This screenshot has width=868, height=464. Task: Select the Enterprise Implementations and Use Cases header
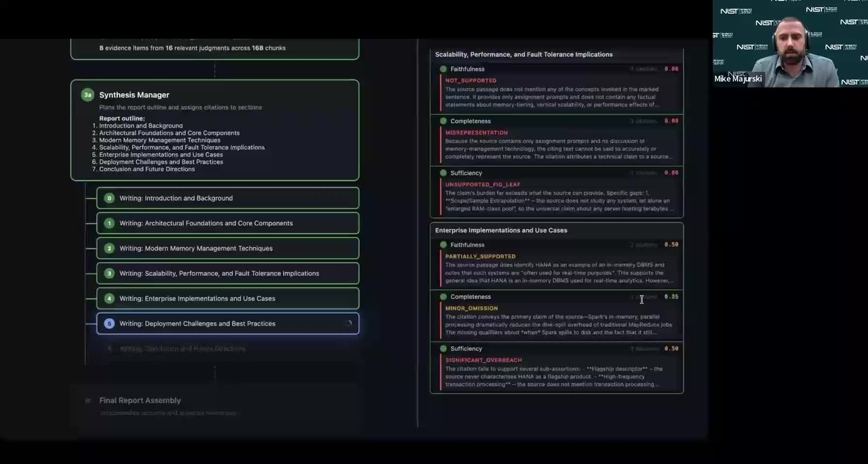point(501,231)
